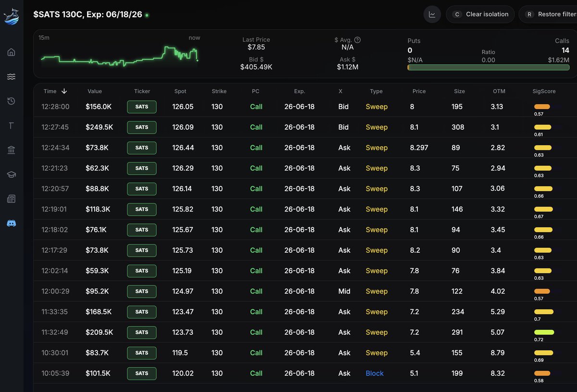
Task: Open the Discord sidebar icon
Action: pos(11,223)
